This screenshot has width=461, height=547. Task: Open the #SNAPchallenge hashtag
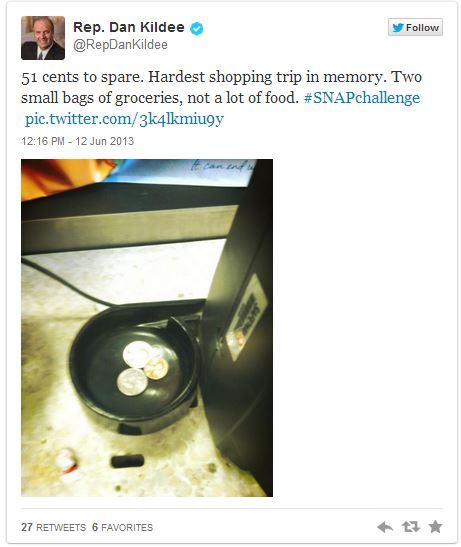pos(362,97)
